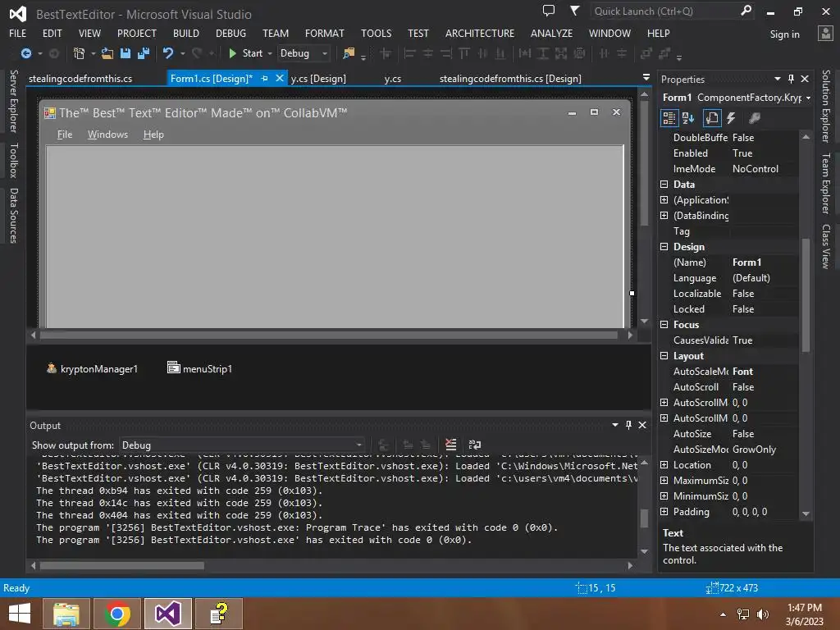The width and height of the screenshot is (840, 630).
Task: Switch to the y.cs code tab
Action: tap(393, 78)
